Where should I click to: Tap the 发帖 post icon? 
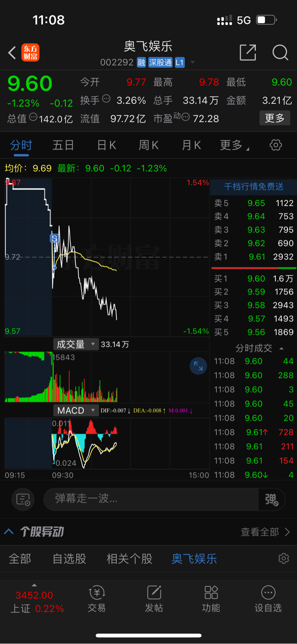point(154,599)
